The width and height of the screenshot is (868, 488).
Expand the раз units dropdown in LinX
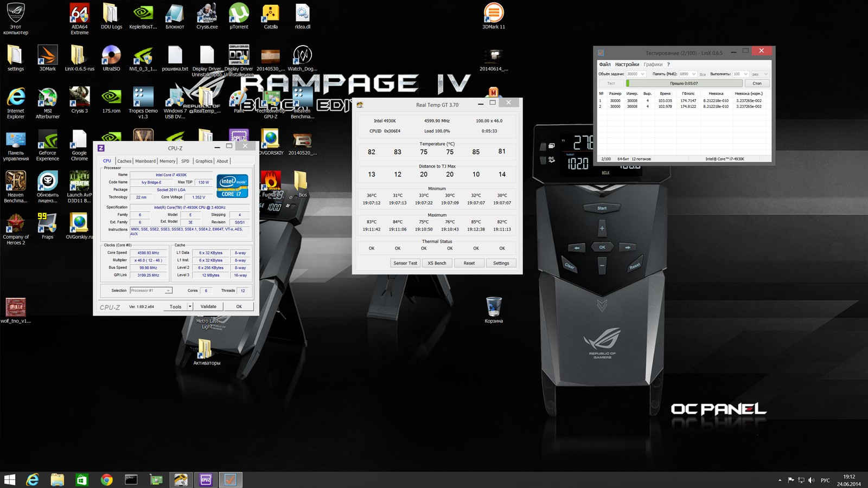(766, 74)
